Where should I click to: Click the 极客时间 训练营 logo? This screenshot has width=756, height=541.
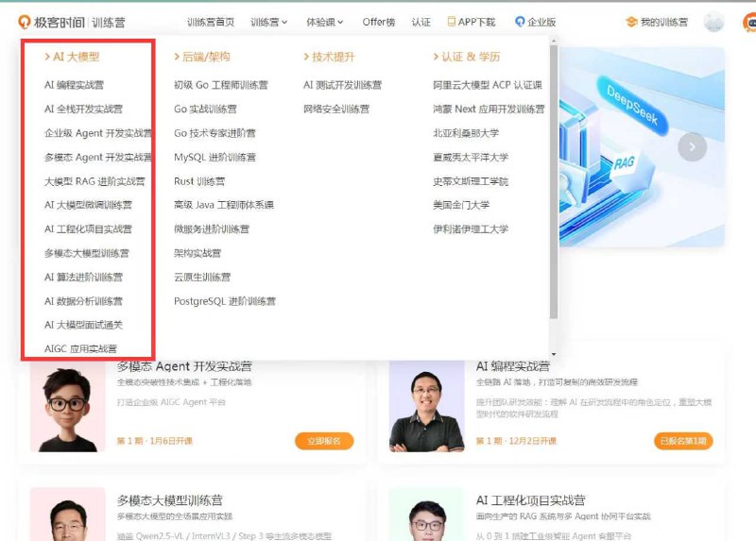72,22
